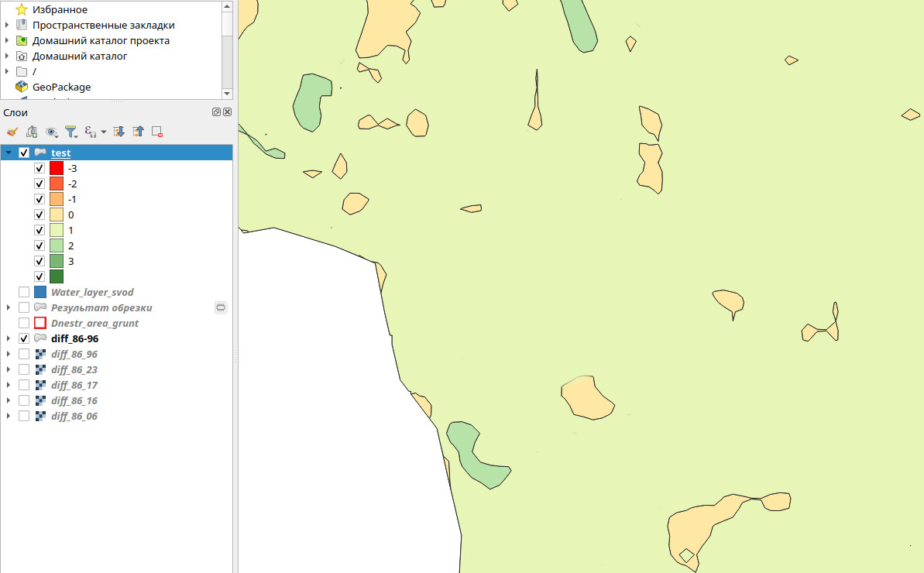Click the root '/' folder icon
The height and width of the screenshot is (573, 924).
(22, 71)
